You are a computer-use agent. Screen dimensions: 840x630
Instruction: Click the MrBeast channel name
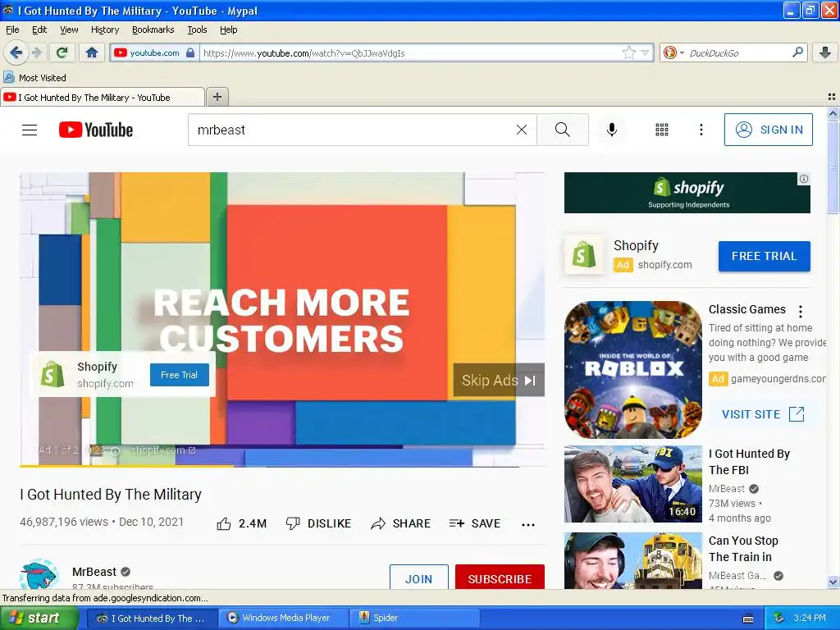point(94,572)
